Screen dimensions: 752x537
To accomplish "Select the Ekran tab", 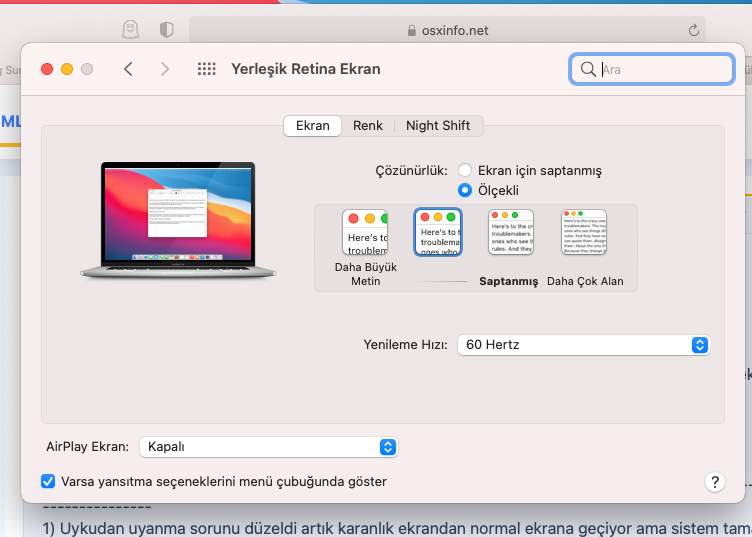I will [312, 126].
